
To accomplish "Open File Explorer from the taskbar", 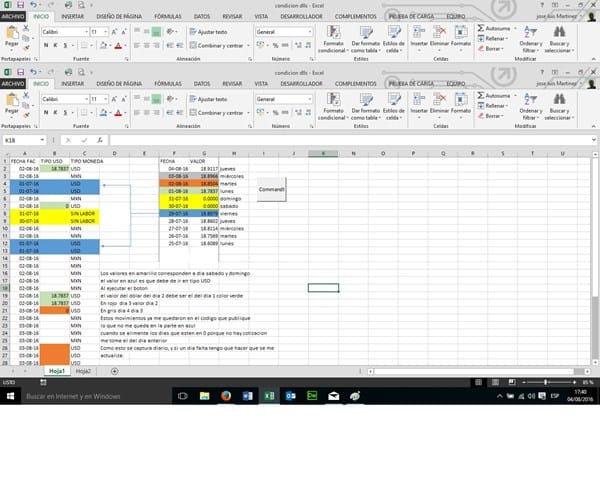I will coord(204,397).
